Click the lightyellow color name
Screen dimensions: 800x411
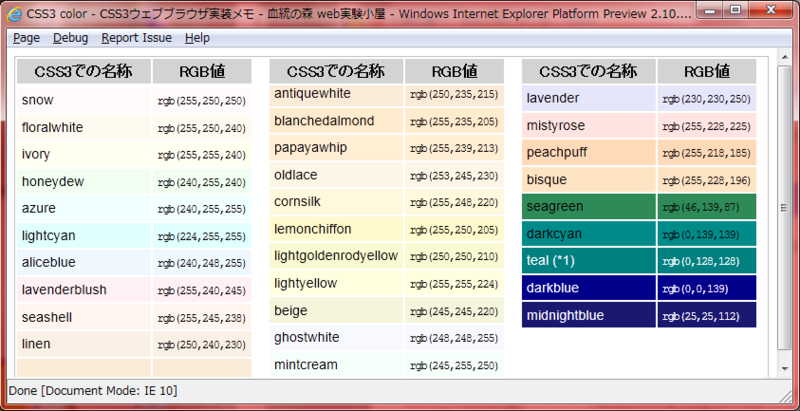(306, 283)
